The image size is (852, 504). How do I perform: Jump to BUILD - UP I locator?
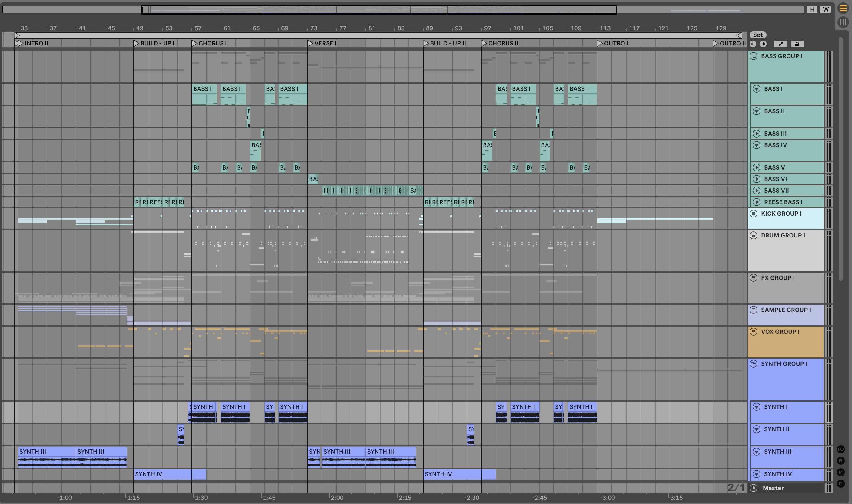point(154,43)
